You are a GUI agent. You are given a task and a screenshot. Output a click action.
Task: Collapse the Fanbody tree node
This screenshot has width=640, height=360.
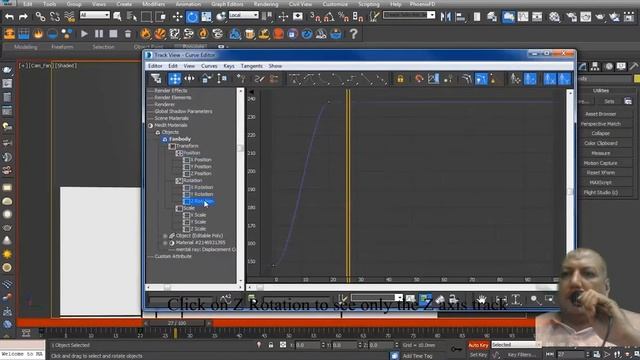click(165, 139)
